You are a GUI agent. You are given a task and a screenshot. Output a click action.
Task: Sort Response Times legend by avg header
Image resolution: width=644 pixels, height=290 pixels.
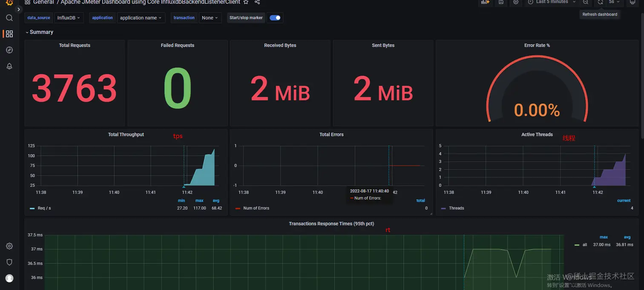coord(627,237)
